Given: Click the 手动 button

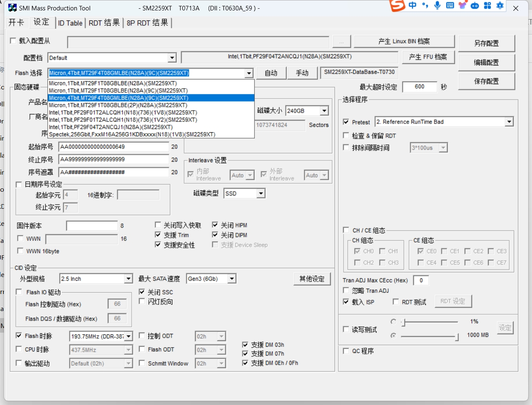Looking at the screenshot, I should coord(302,73).
